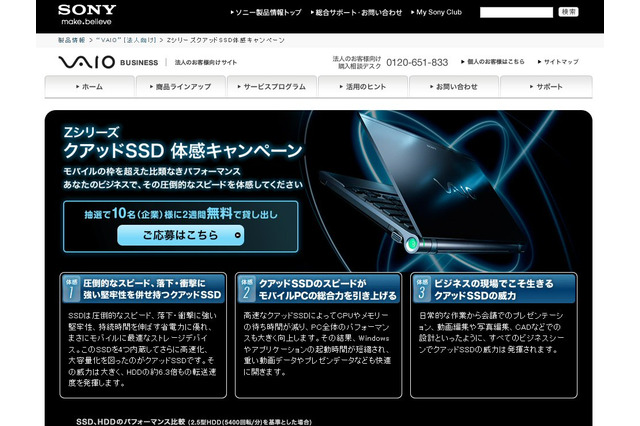Click the 体感 3 number badge
Image resolution: width=640 pixels, height=426 pixels.
click(422, 289)
